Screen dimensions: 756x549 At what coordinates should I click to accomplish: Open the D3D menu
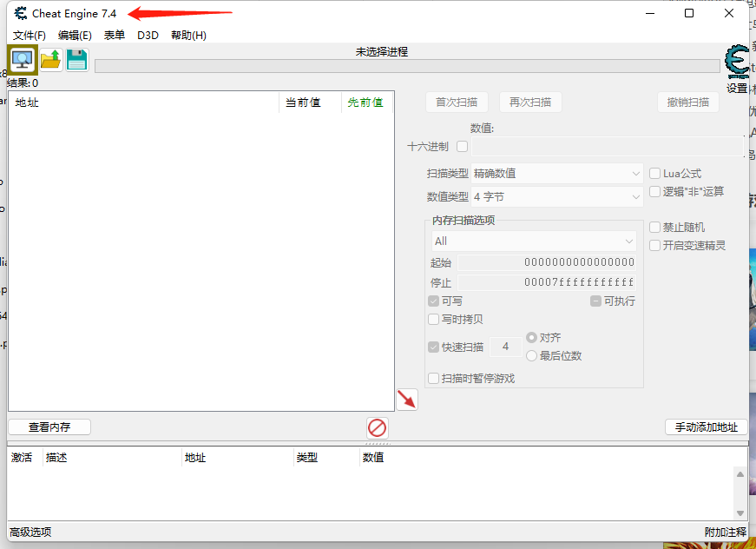[x=148, y=36]
